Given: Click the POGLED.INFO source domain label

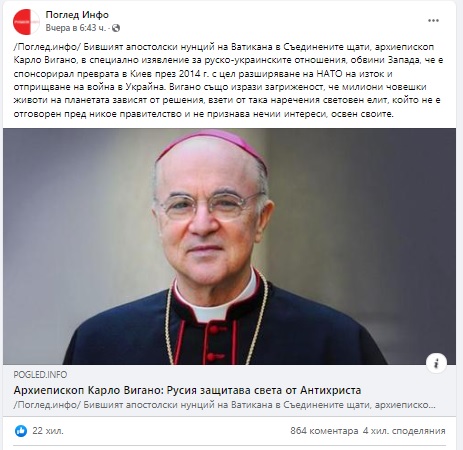Looking at the screenshot, I should click(40, 375).
